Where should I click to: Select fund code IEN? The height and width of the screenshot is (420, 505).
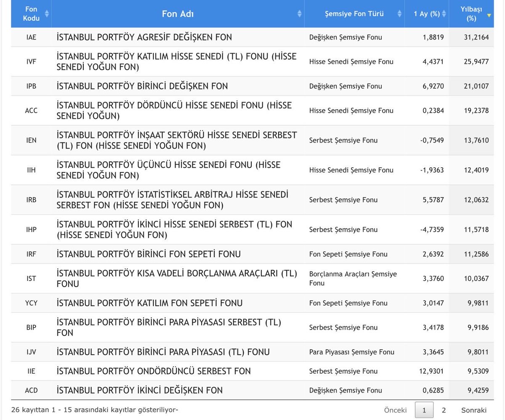[31, 140]
